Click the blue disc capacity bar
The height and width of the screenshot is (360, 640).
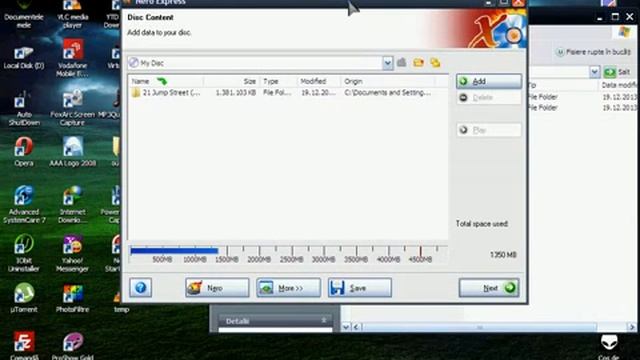tap(174, 251)
